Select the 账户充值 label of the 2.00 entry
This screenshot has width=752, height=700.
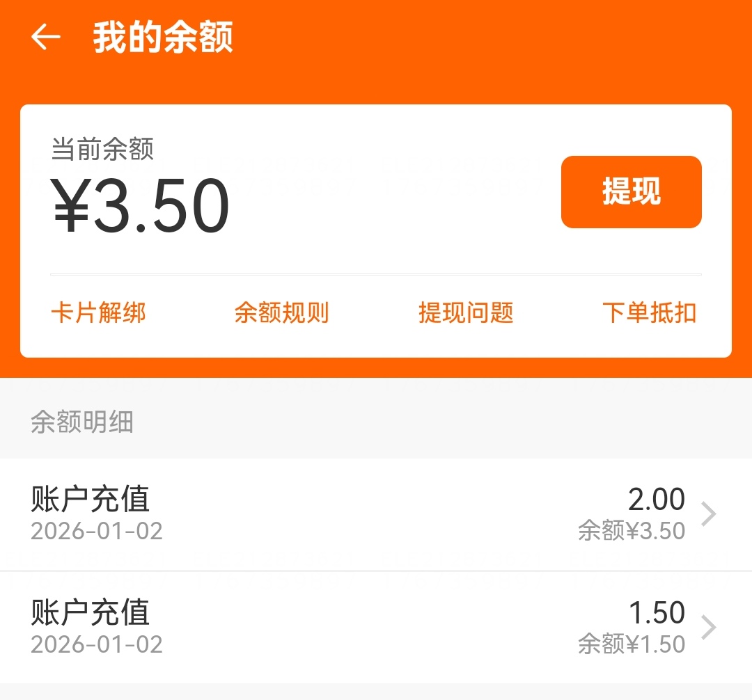pos(91,499)
